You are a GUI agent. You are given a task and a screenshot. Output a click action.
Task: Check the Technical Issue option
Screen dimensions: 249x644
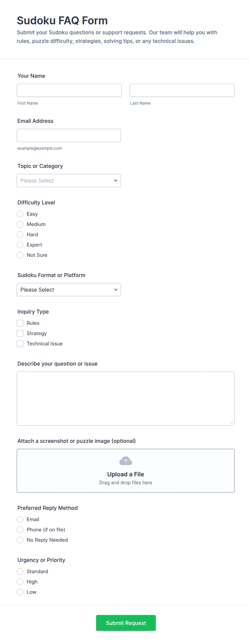click(20, 344)
